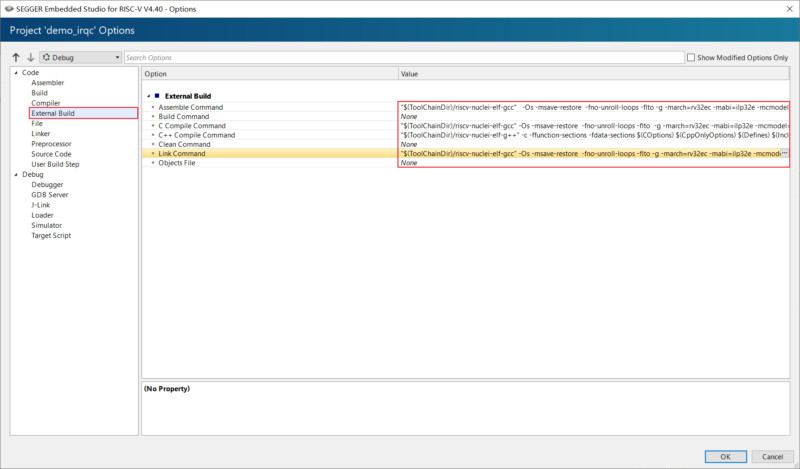Screen dimensions: 800x469
Task: Select J-Link in the Debug section
Action: pos(43,205)
